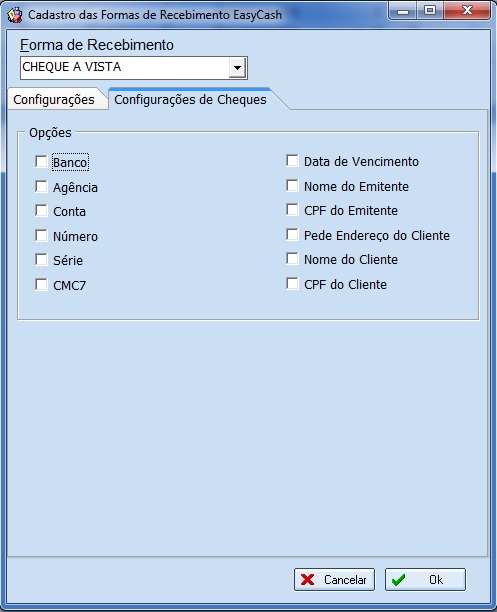Check Data de Vencimento option
This screenshot has width=497, height=612.
(292, 160)
